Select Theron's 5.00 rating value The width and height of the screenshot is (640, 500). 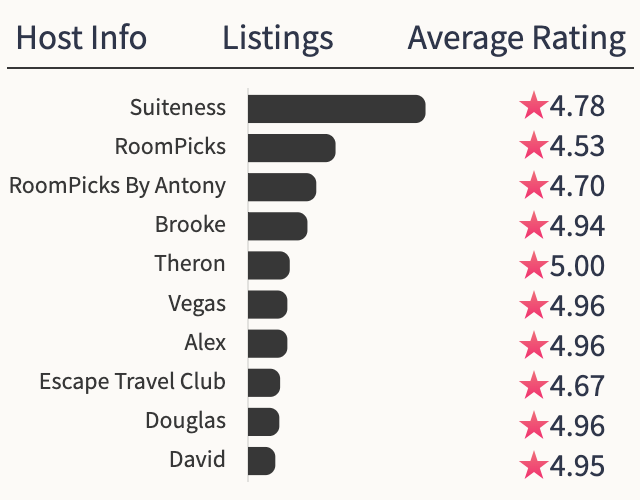coord(577,265)
